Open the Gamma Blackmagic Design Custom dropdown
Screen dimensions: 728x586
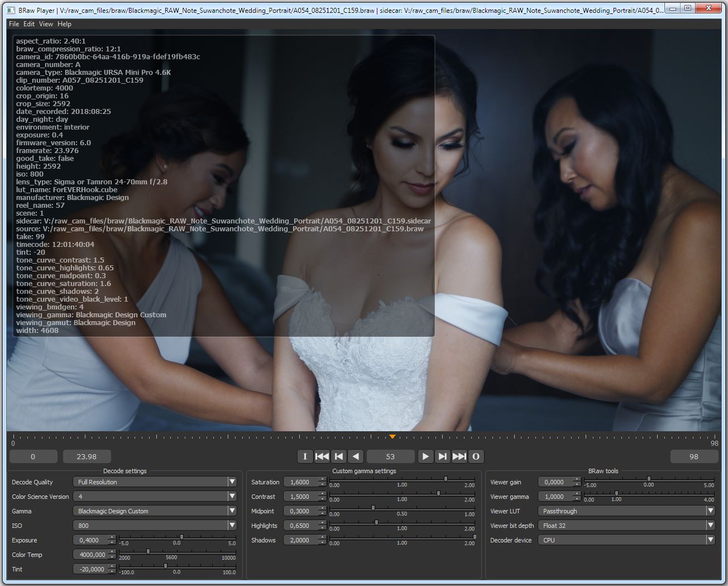155,511
